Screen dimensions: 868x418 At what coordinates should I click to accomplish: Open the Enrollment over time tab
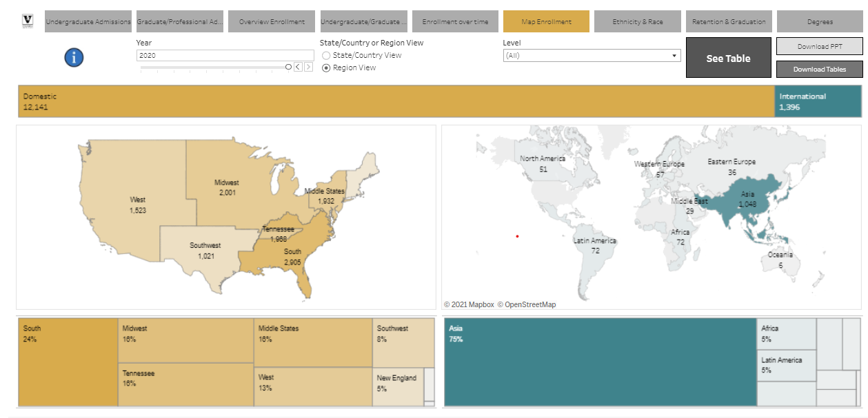tap(455, 22)
